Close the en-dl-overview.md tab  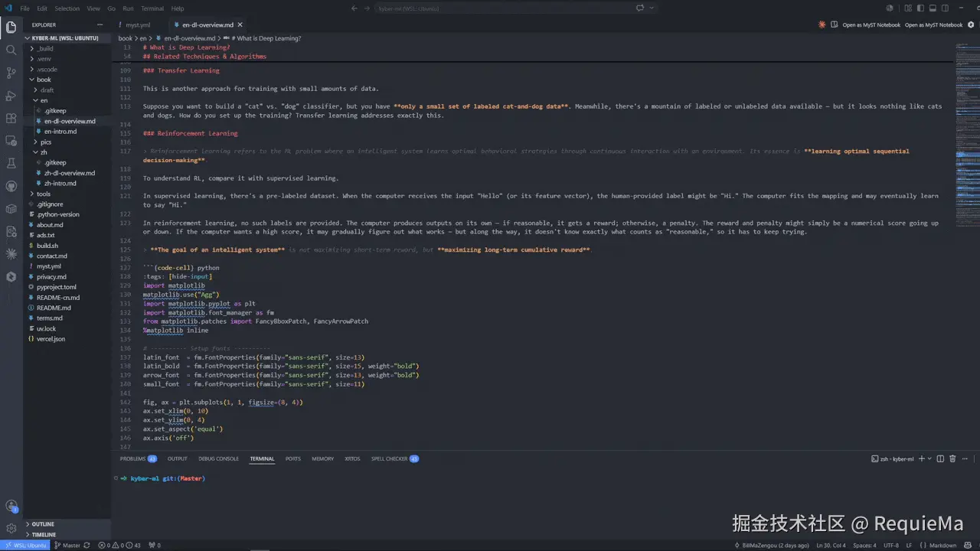(x=240, y=24)
